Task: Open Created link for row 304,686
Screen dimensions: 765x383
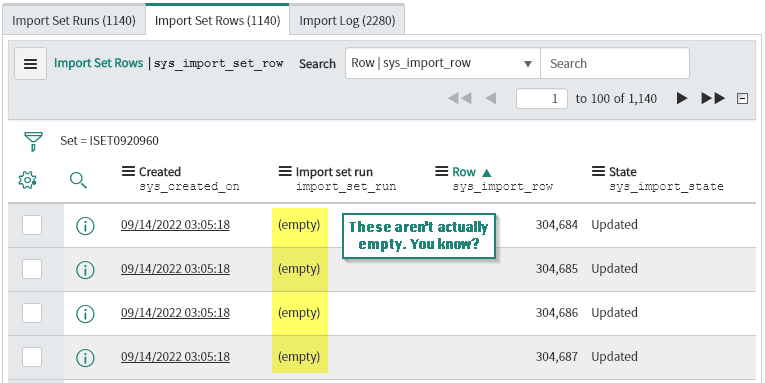Action: [175, 312]
